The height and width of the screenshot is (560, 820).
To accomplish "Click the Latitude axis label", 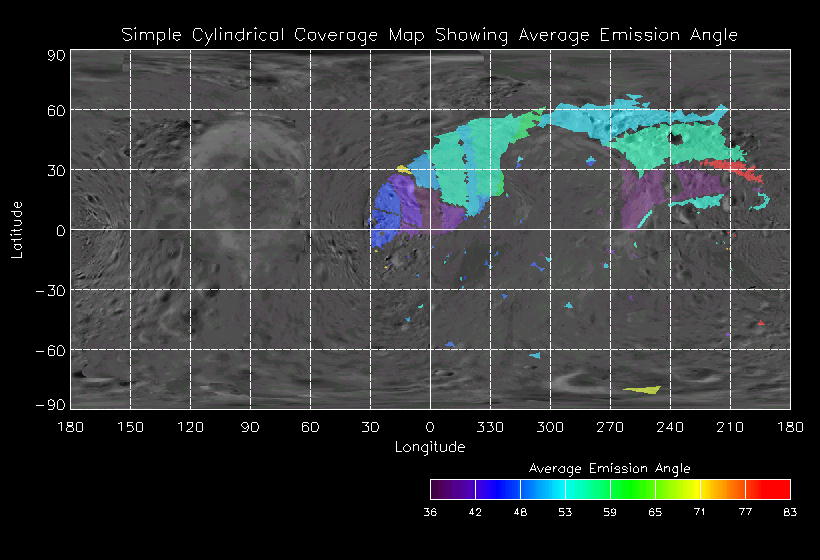I will (17, 229).
